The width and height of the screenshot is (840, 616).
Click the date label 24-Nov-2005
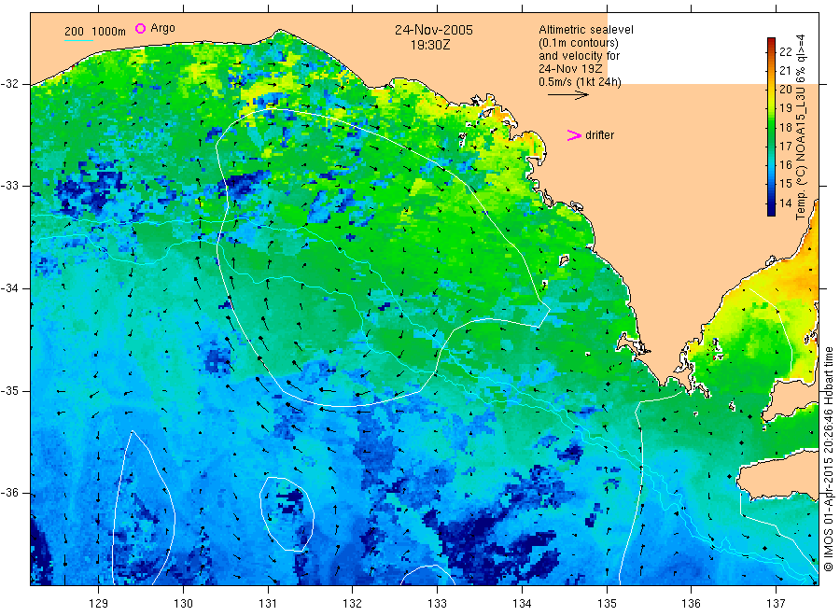[434, 30]
